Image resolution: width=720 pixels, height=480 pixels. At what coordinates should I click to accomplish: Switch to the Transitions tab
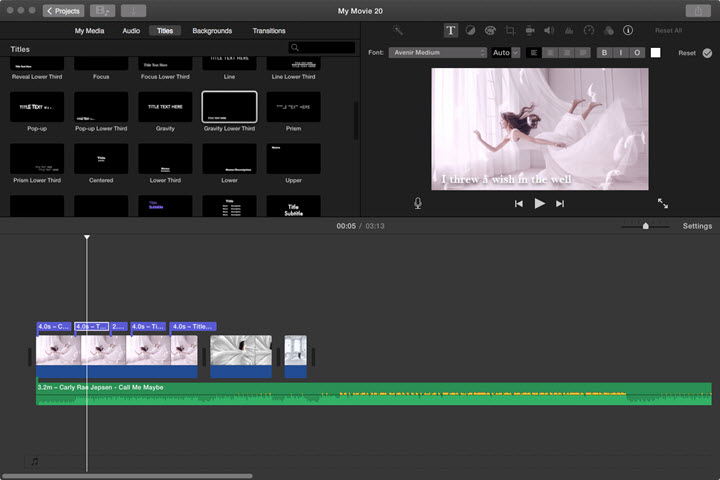click(269, 31)
